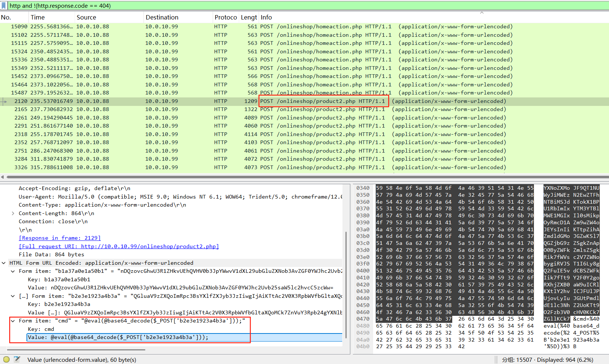Sort by the Length column header
This screenshot has height=364, width=609.
249,17
